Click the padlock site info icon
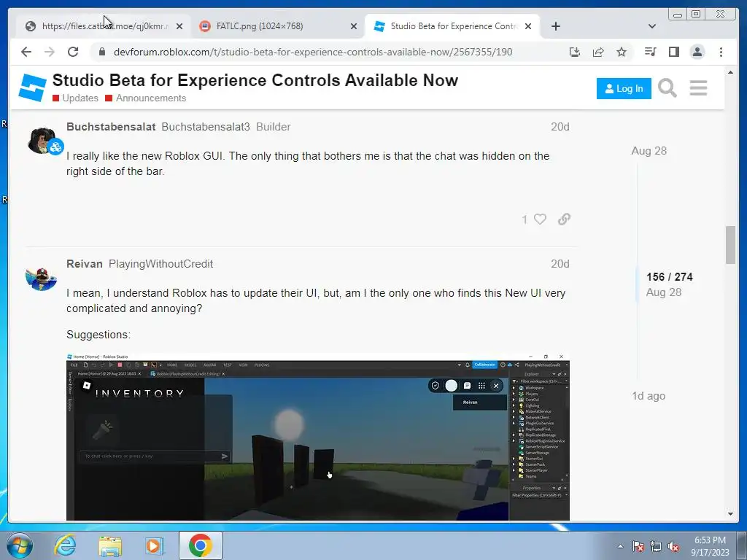747x560 pixels. pos(101,52)
